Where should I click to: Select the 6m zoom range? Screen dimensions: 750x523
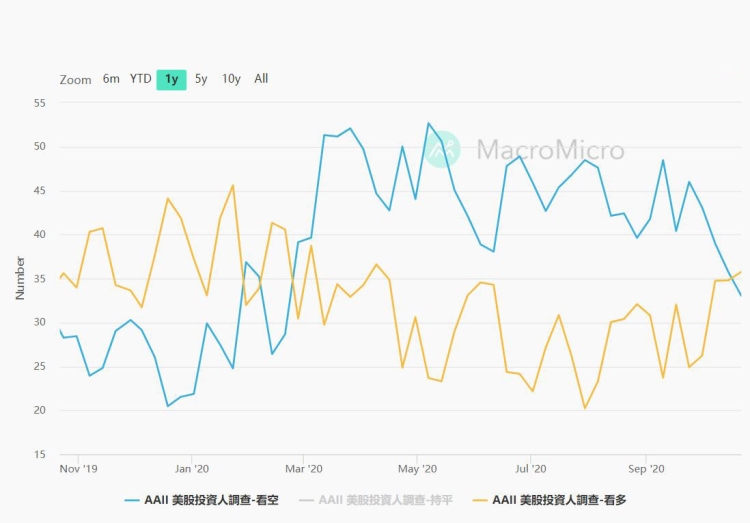point(111,79)
